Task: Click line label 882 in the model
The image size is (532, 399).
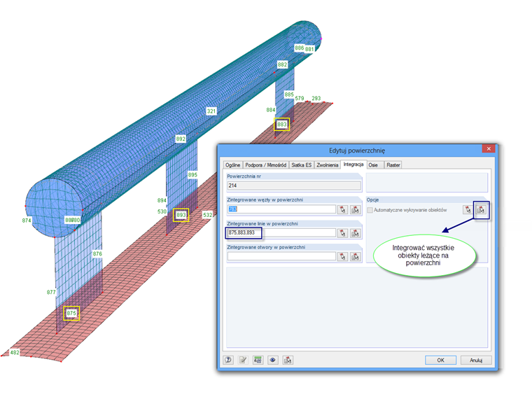Action: click(x=282, y=64)
